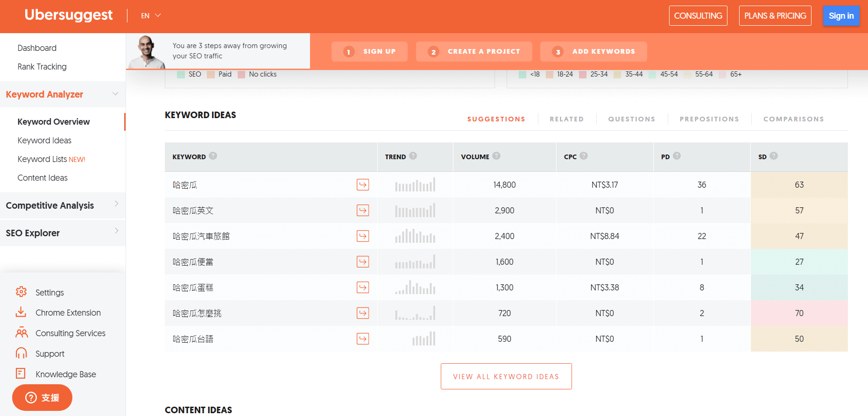The height and width of the screenshot is (416, 868).
Task: Click the Ubersuggest logo
Action: point(68,15)
